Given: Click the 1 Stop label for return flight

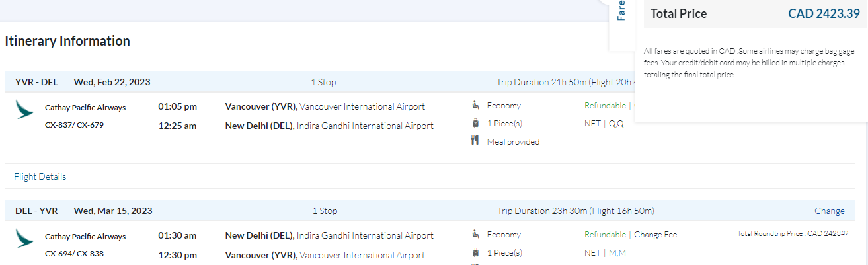Looking at the screenshot, I should tap(325, 211).
